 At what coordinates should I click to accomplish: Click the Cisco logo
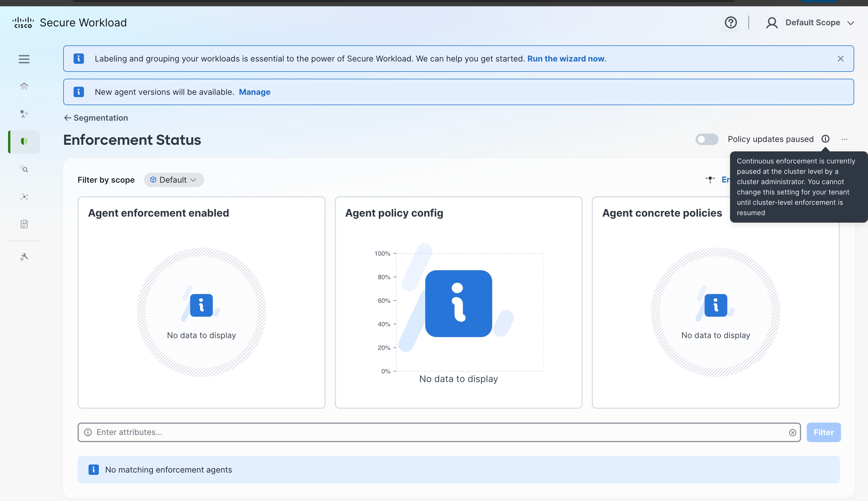(23, 22)
